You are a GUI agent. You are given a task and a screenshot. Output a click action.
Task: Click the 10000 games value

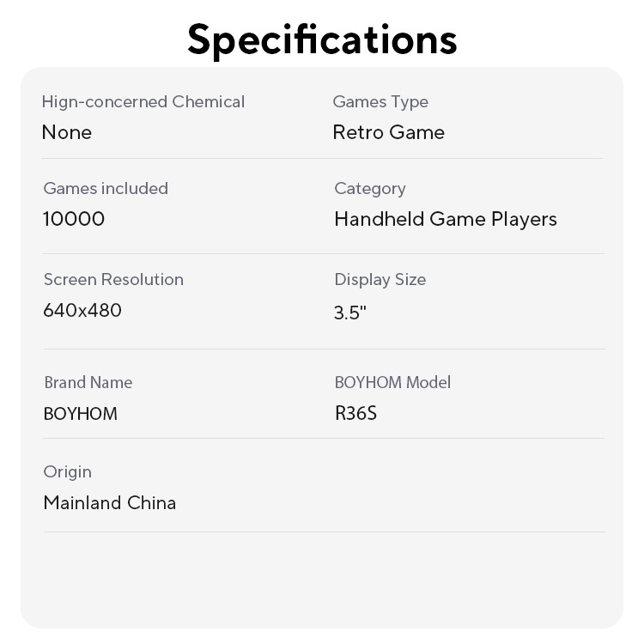tap(74, 219)
